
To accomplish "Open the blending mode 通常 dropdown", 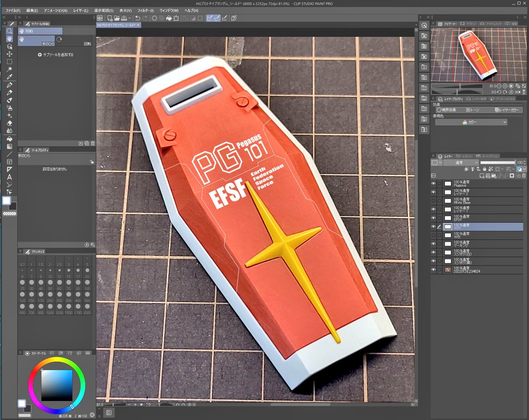I will [x=461, y=163].
